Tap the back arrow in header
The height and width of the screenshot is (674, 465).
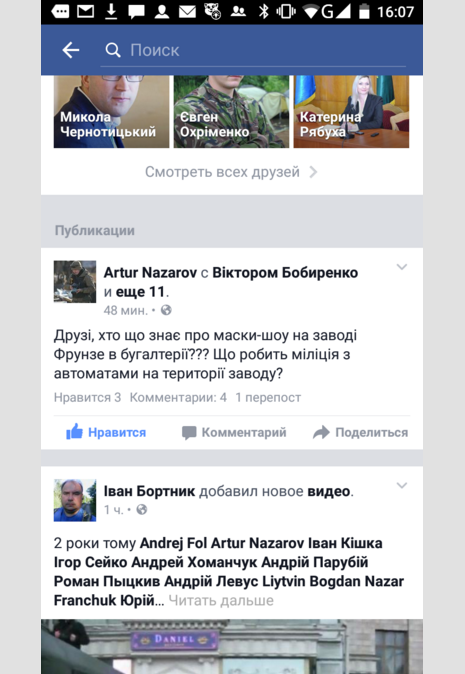[71, 50]
